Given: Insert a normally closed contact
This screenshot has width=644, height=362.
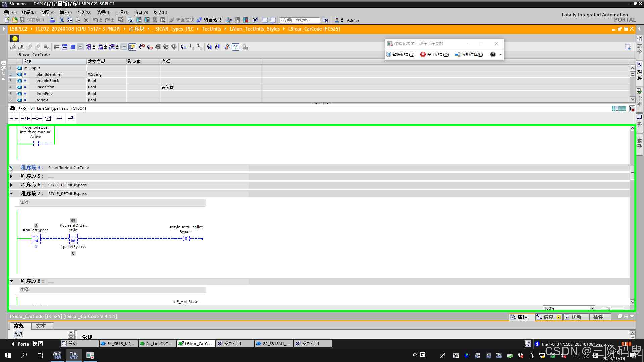Looking at the screenshot, I should (x=25, y=118).
